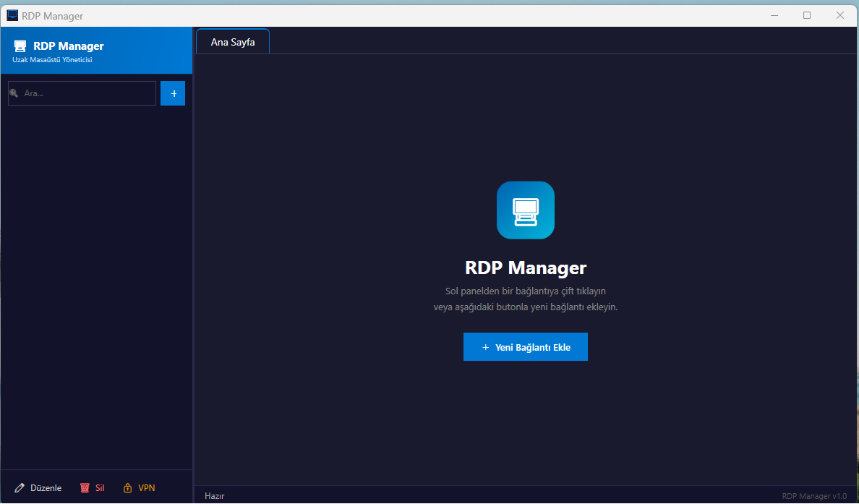Viewport: 859px width, 504px height.
Task: Maximize the RDP Manager window
Action: tap(806, 15)
